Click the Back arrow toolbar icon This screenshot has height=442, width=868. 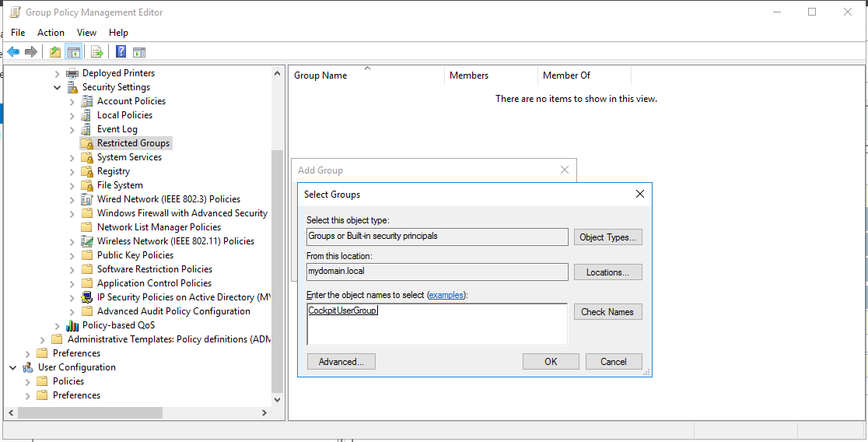point(13,52)
